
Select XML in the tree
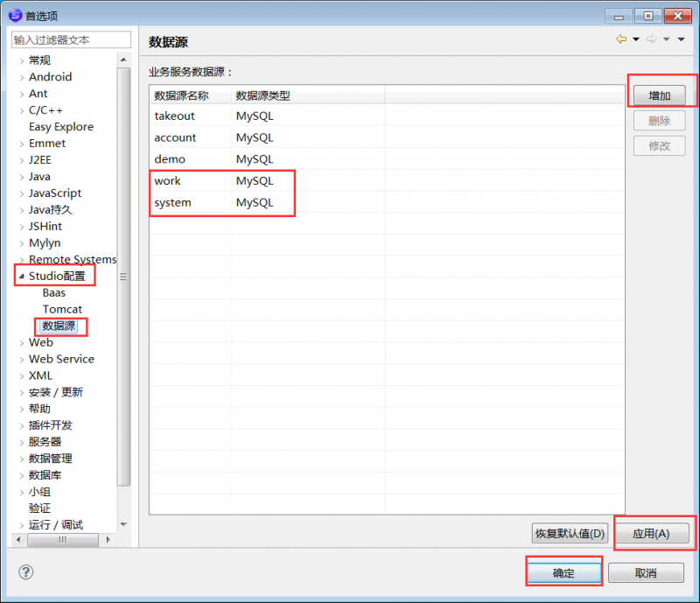(x=40, y=375)
